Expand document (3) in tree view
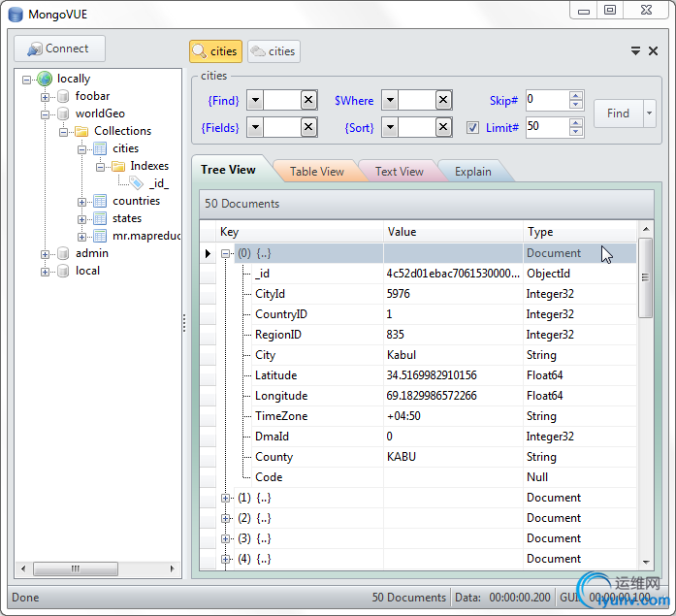 point(225,538)
